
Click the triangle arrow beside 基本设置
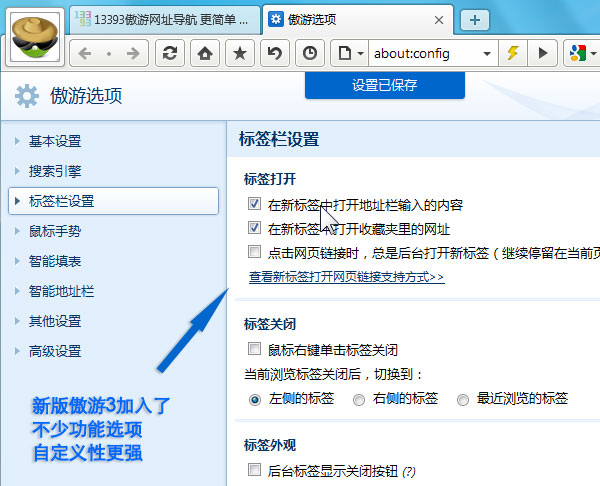point(17,141)
